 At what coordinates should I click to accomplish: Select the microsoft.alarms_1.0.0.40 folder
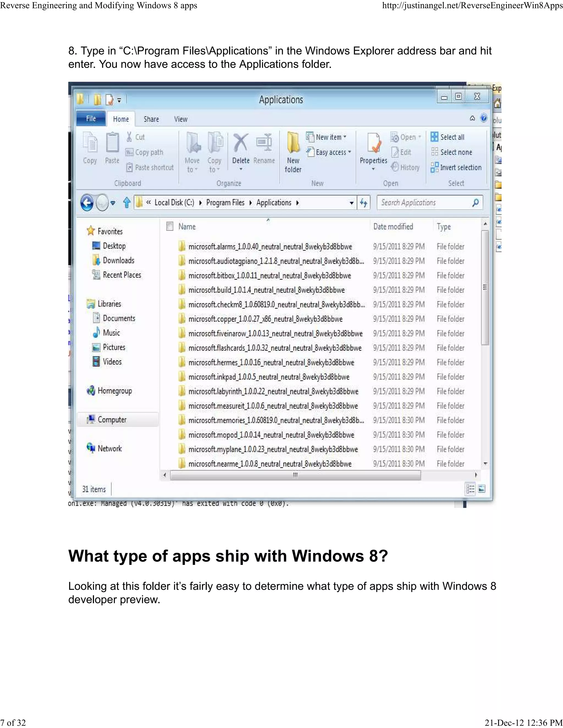[265, 247]
